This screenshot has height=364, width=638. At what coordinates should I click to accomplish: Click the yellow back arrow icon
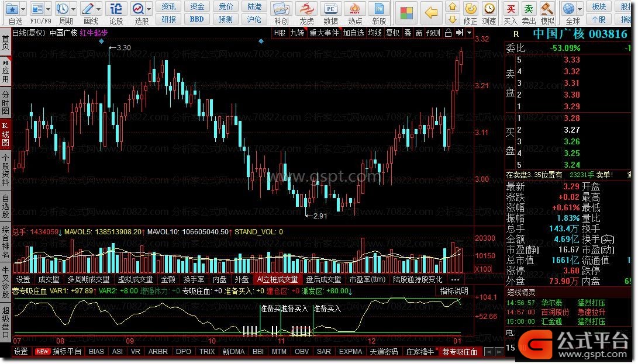431,13
